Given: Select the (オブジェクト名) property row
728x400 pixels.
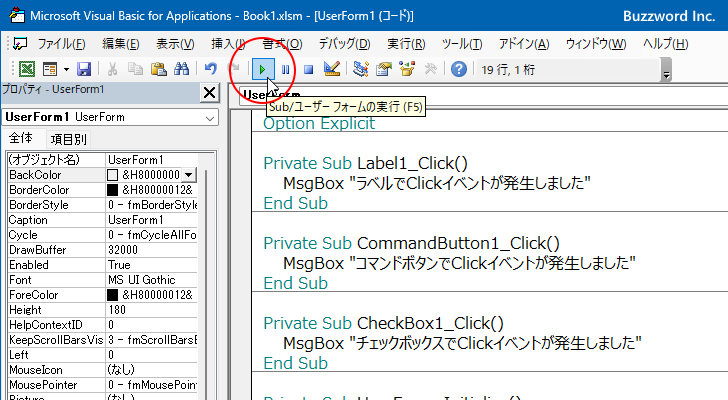Looking at the screenshot, I should pos(102,160).
